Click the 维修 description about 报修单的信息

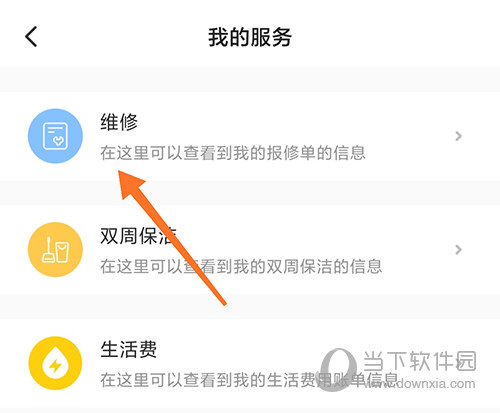tap(233, 153)
